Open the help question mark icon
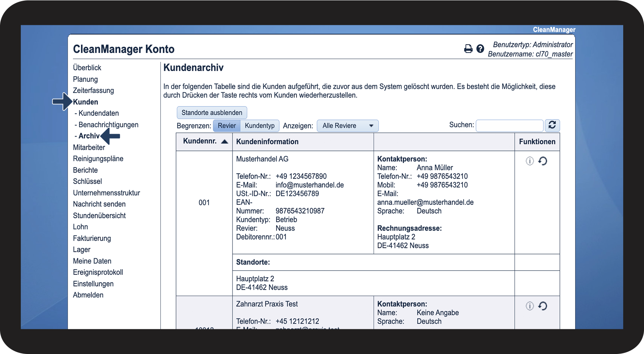The height and width of the screenshot is (354, 644). click(x=480, y=48)
